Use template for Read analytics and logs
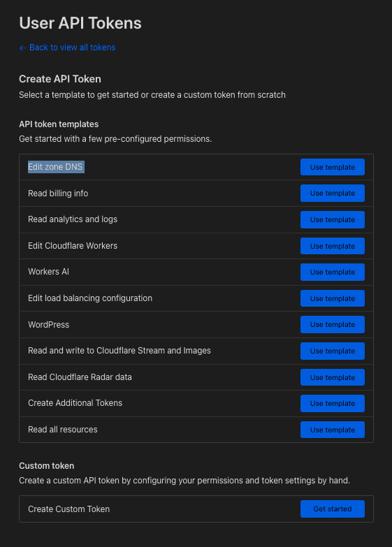Screen dimensions: 392x547 pos(333,220)
